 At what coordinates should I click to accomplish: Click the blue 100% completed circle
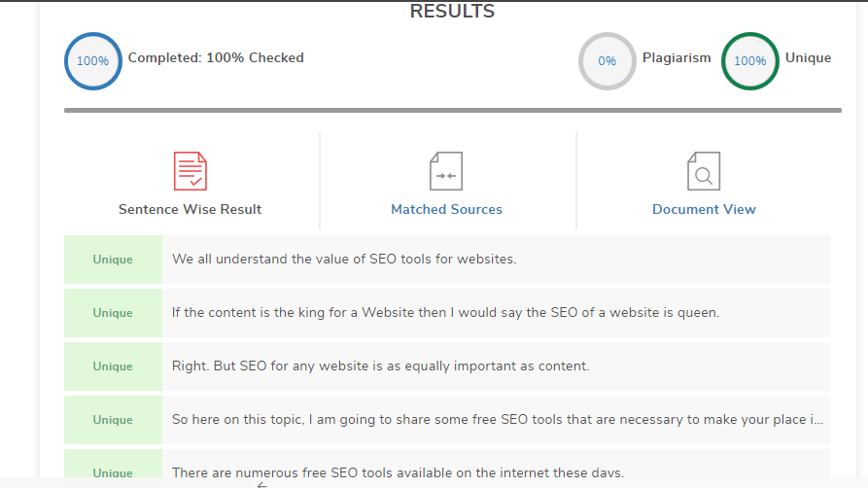(93, 61)
